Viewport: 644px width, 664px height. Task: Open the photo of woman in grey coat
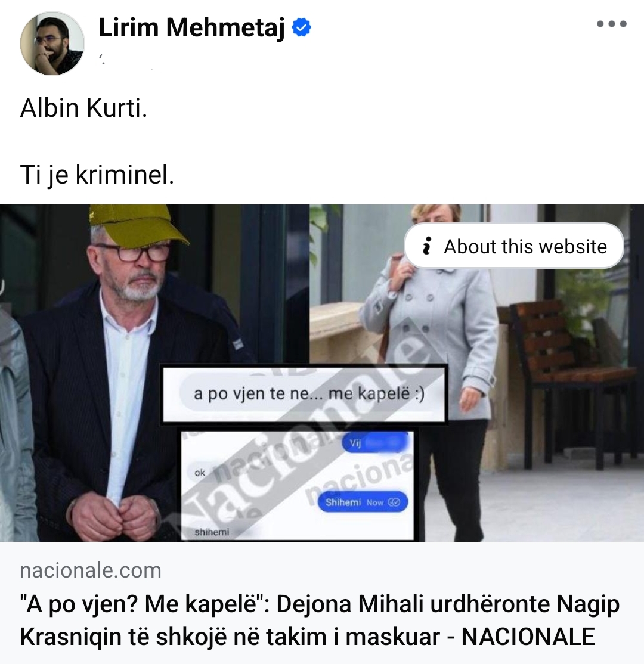tap(476, 373)
